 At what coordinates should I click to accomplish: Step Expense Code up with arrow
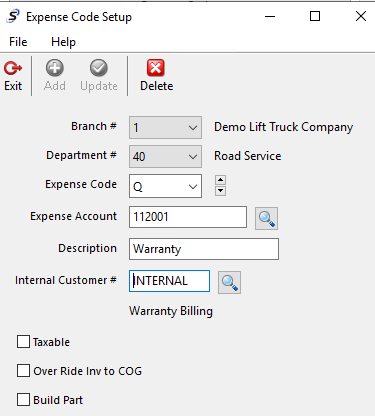[220, 180]
